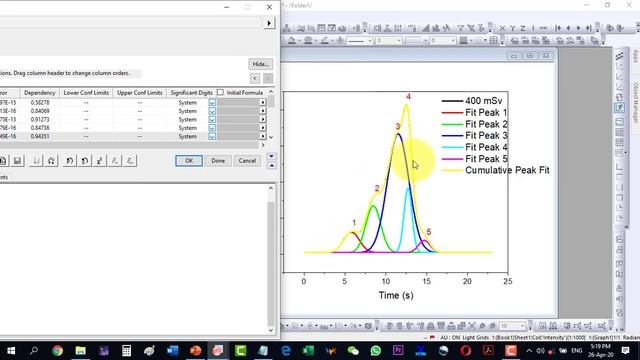This screenshot has height=360, width=640.
Task: Toggle significant digits checkbox for 0.91273 row
Action: pyautogui.click(x=212, y=120)
